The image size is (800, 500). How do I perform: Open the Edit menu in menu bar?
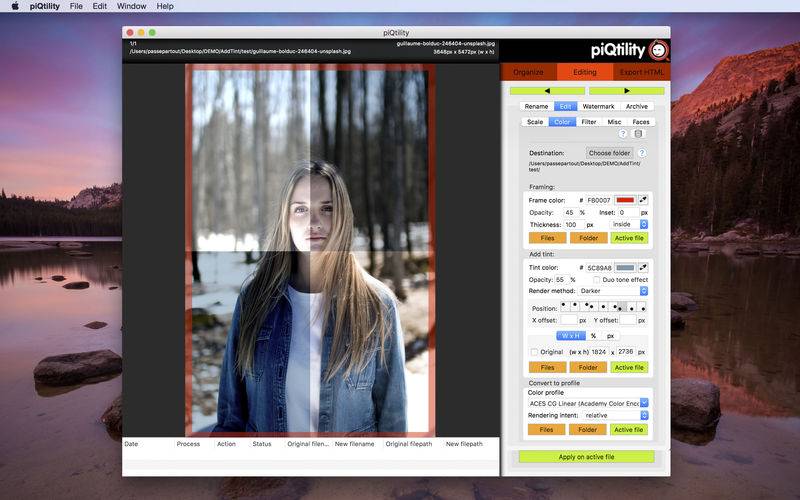click(x=99, y=6)
